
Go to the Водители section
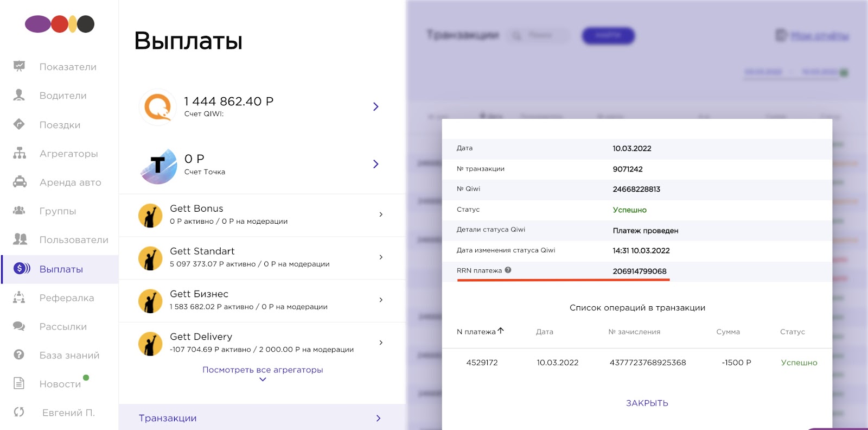click(63, 96)
